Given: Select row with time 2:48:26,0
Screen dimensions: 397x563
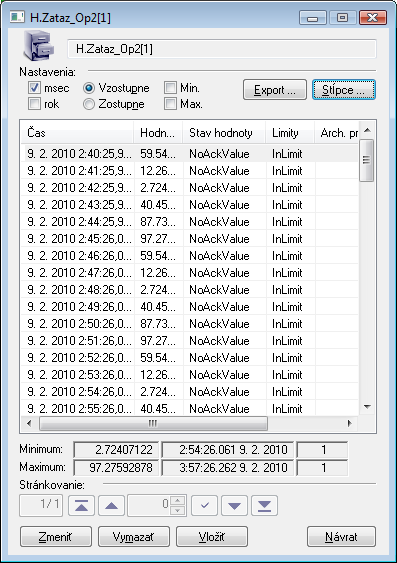Looking at the screenshot, I should tap(190, 289).
